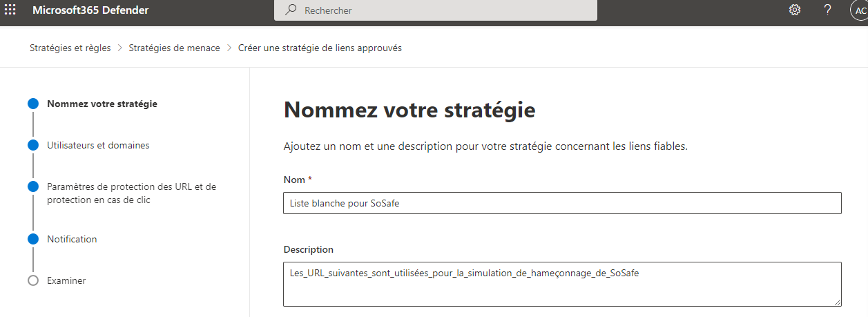
Task: Focus the Nom text field
Action: (562, 203)
